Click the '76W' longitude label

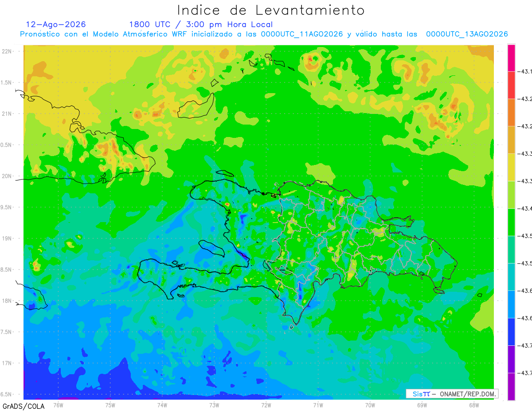point(58,405)
